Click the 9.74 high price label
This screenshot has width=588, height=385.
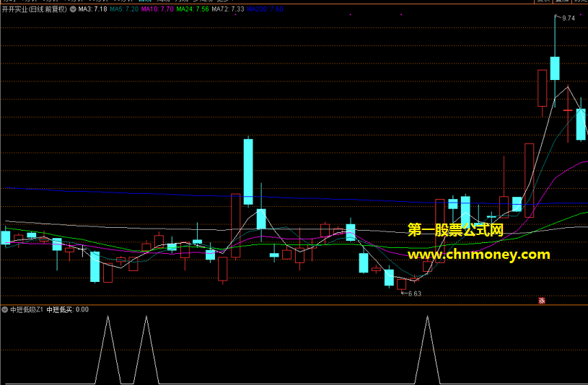point(569,18)
